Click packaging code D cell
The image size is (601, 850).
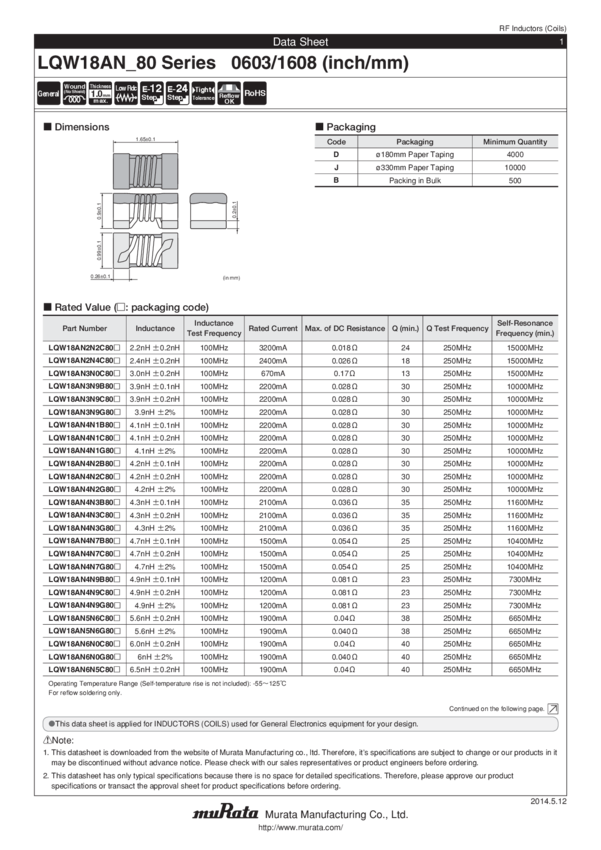pos(336,154)
